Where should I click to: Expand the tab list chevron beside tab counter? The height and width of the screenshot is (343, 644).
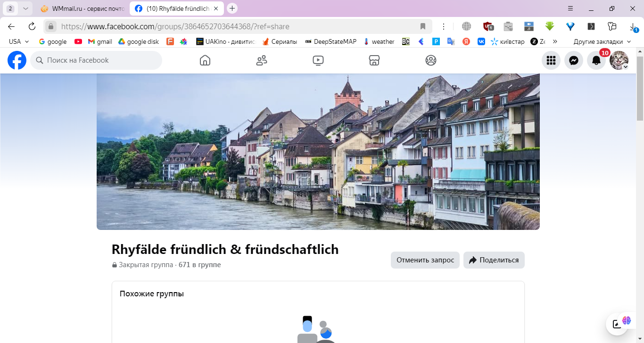(25, 8)
